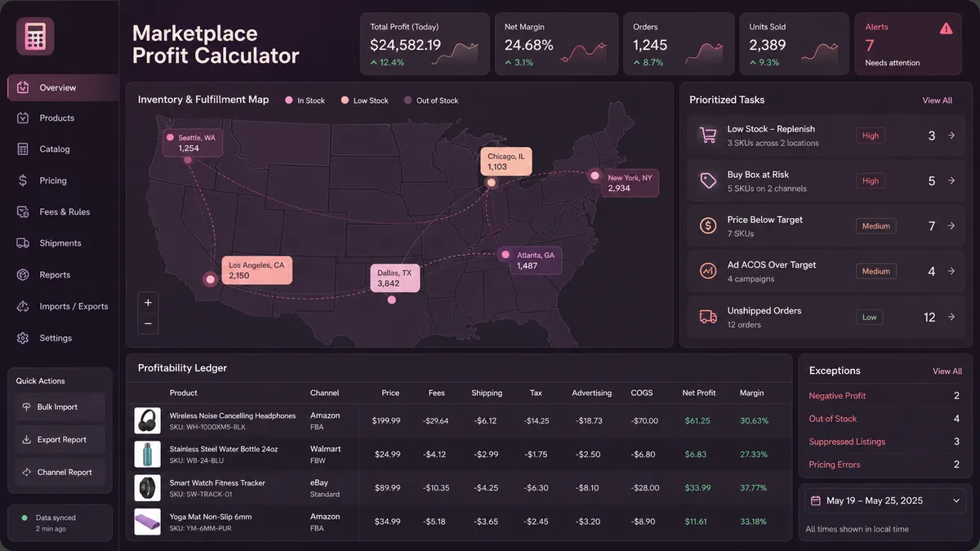Open Low Stock – Replenish task arrow
Viewport: 980px width, 551px height.
(x=951, y=136)
